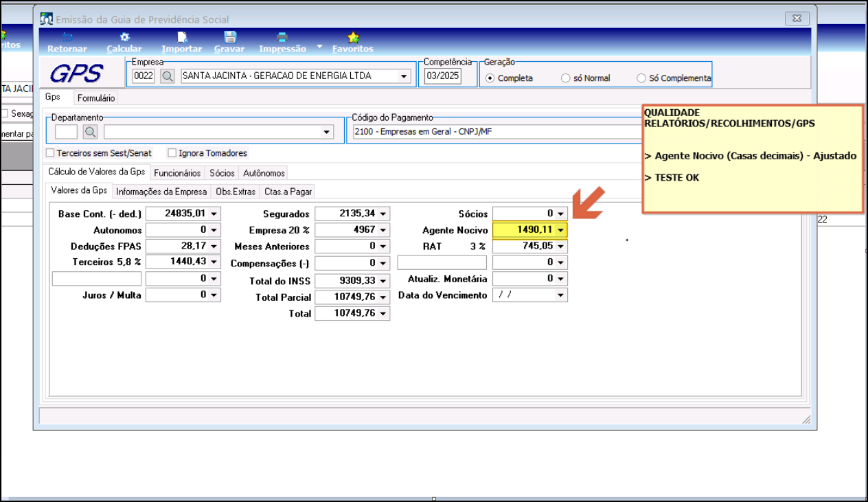Click the Departamento search magnifier icon

tap(91, 132)
